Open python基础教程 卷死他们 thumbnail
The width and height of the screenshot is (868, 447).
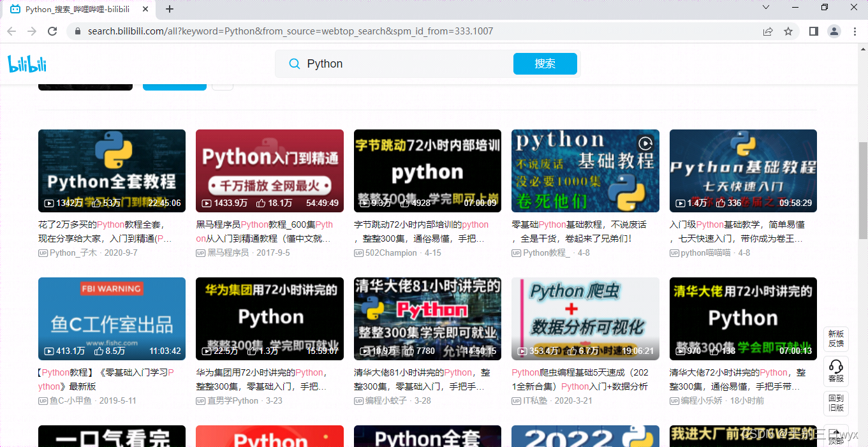click(x=585, y=171)
